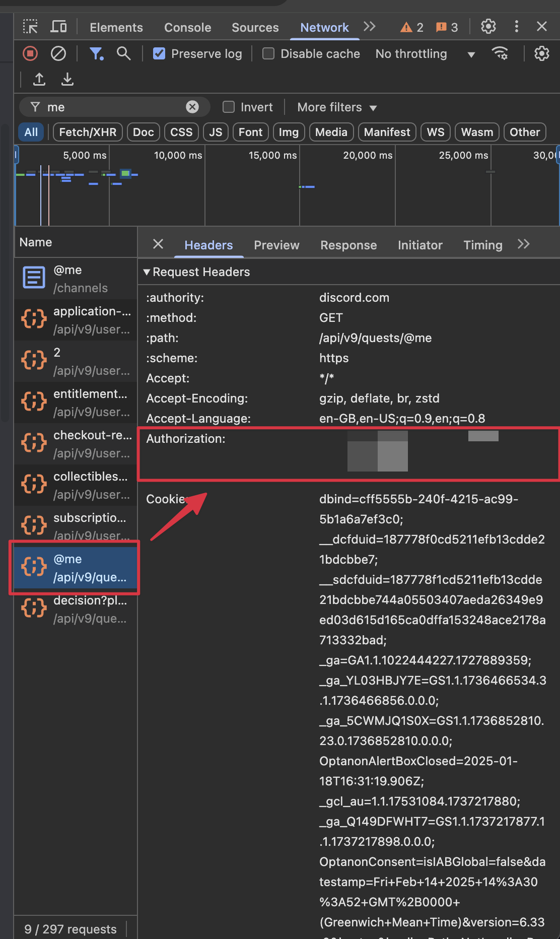Uncheck the Preserve log checkbox

click(159, 53)
